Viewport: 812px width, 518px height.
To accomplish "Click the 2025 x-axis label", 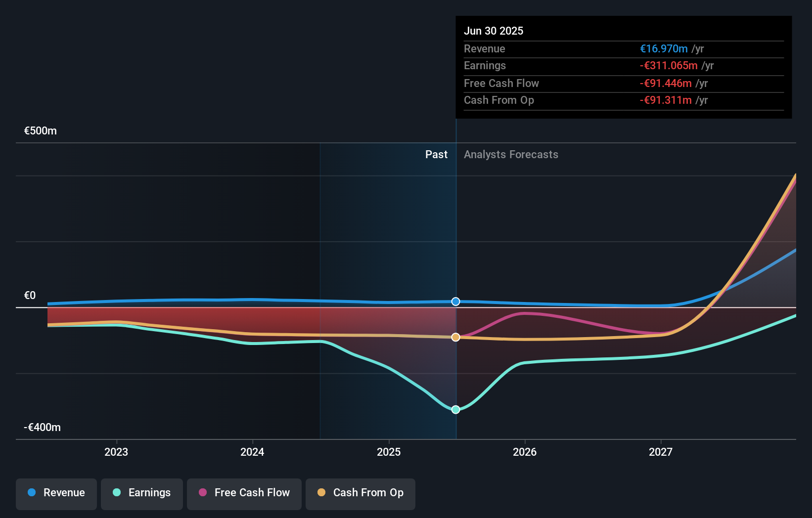I will click(x=389, y=452).
